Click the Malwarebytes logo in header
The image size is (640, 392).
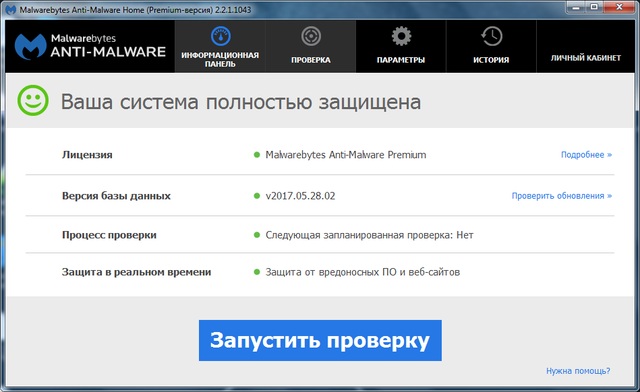pyautogui.click(x=90, y=46)
